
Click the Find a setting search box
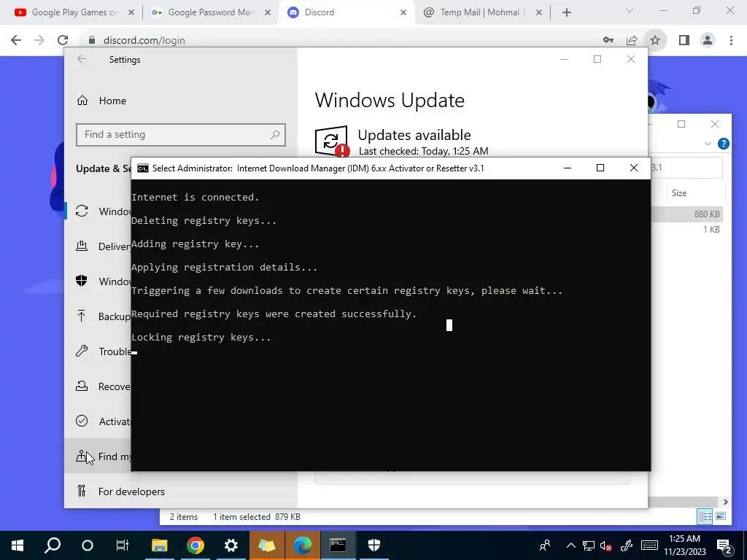181,135
